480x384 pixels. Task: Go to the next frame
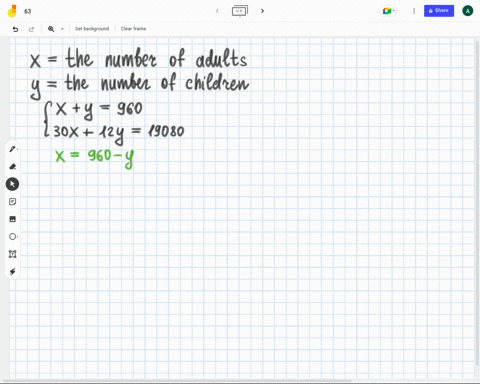(x=262, y=11)
